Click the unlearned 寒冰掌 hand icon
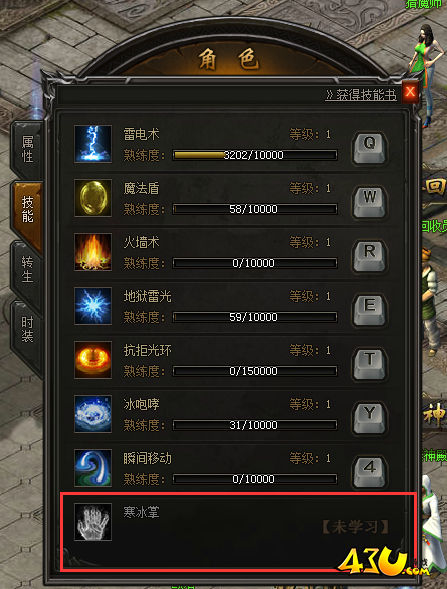This screenshot has height=589, width=447. [93, 522]
